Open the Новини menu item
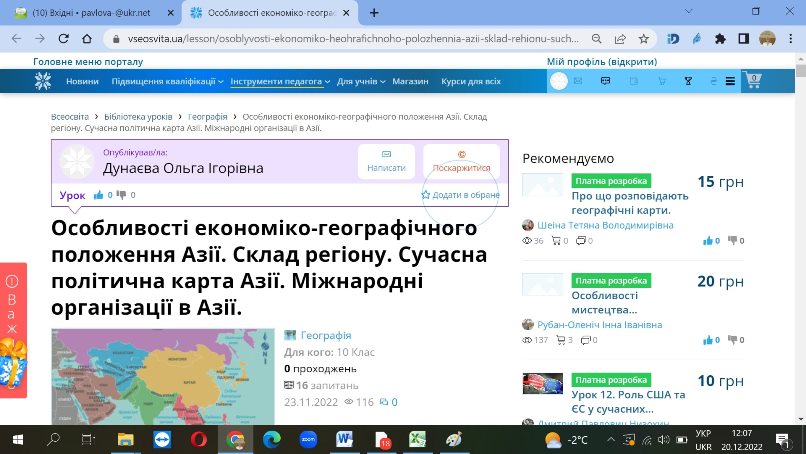The width and height of the screenshot is (806, 454). coord(82,81)
